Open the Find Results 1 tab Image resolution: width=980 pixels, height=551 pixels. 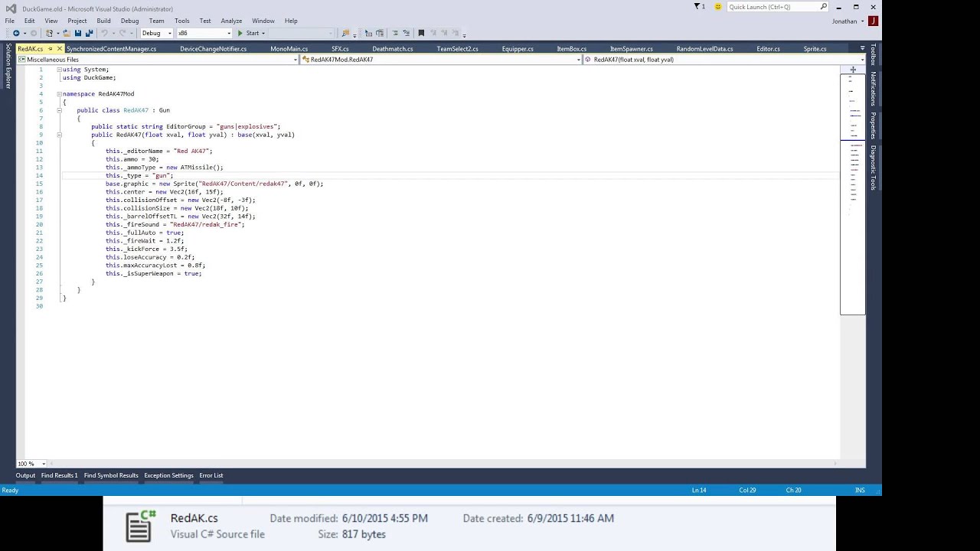pos(59,475)
